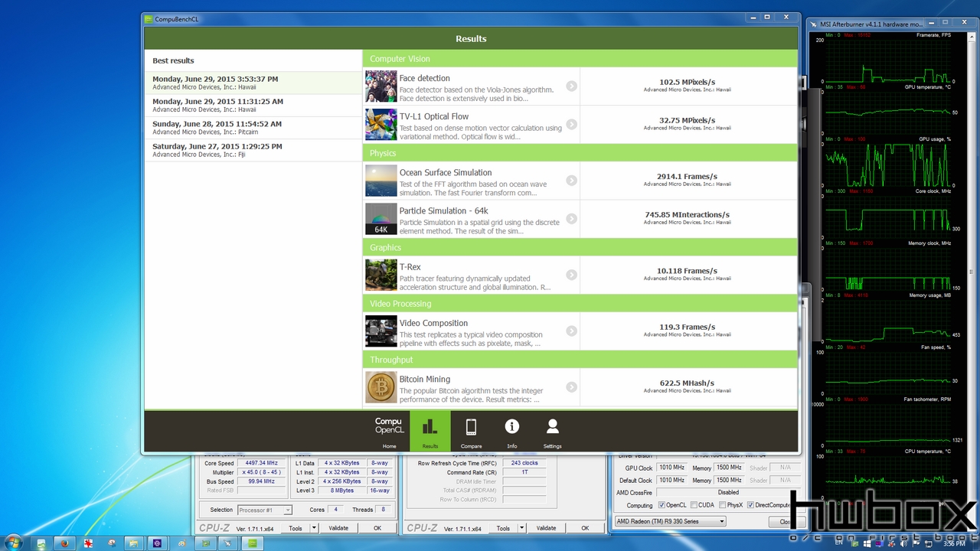Select the June 27 Fiji result
The image size is (980, 551).
(x=253, y=150)
